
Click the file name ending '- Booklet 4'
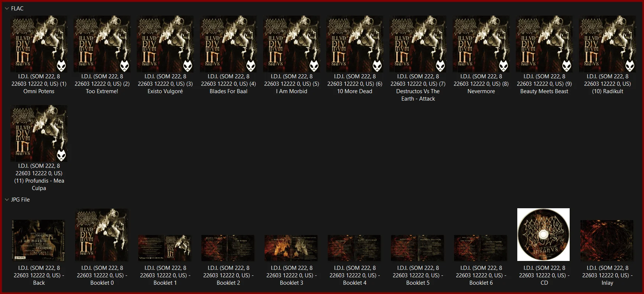355,275
